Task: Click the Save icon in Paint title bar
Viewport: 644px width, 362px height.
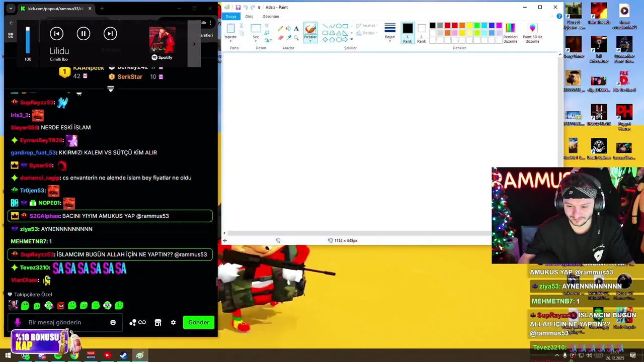Action: 237,8
